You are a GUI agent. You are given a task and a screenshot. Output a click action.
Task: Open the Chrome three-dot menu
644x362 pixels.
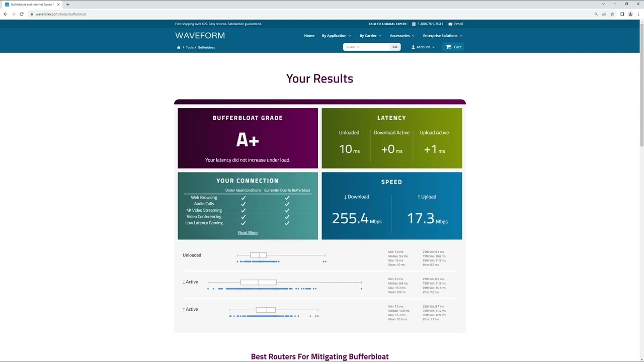(638, 14)
